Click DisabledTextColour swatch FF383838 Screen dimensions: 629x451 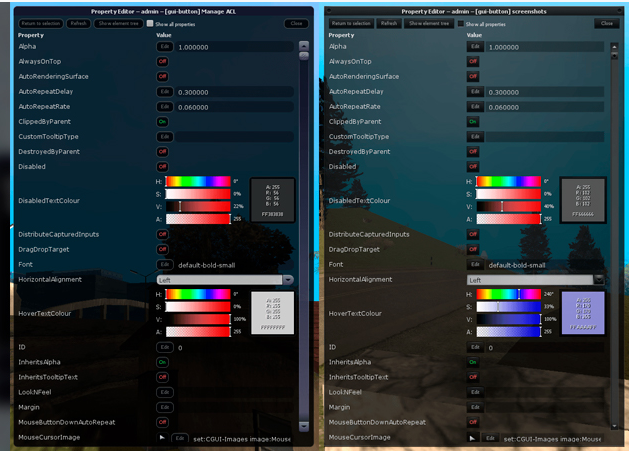coord(272,200)
